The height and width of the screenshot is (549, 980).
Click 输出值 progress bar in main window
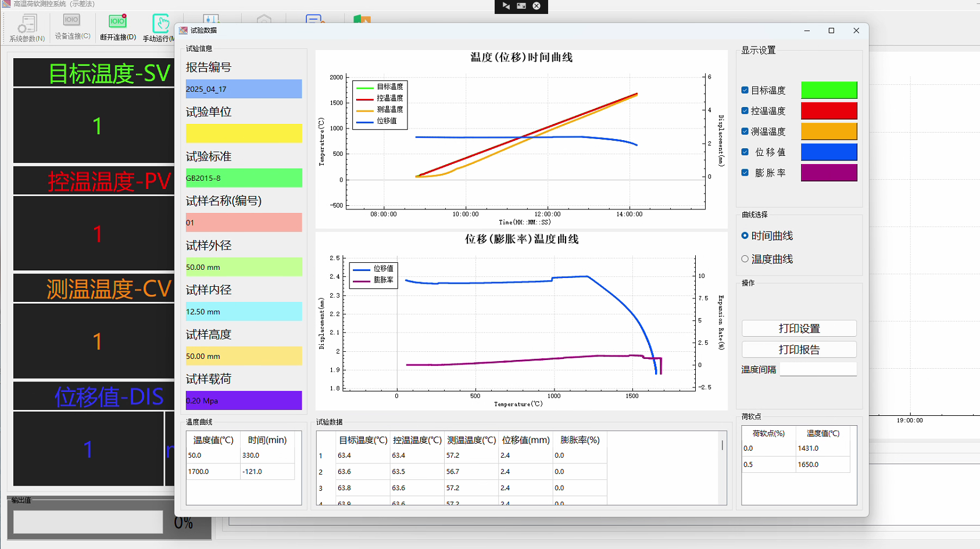click(88, 522)
